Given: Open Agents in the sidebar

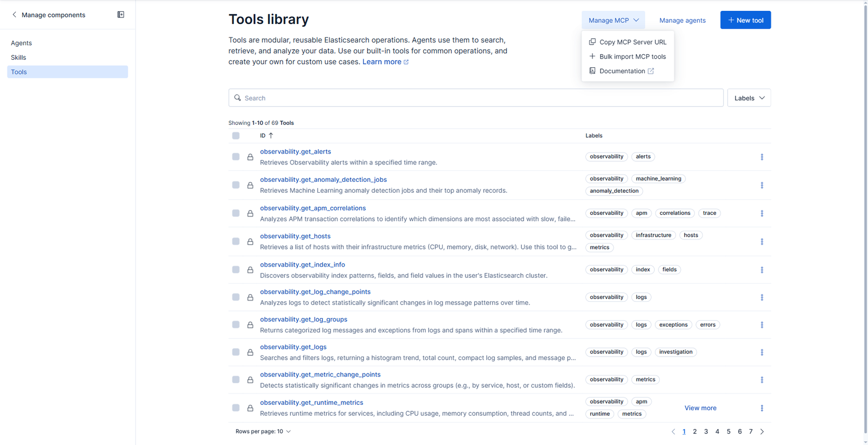Looking at the screenshot, I should 21,43.
